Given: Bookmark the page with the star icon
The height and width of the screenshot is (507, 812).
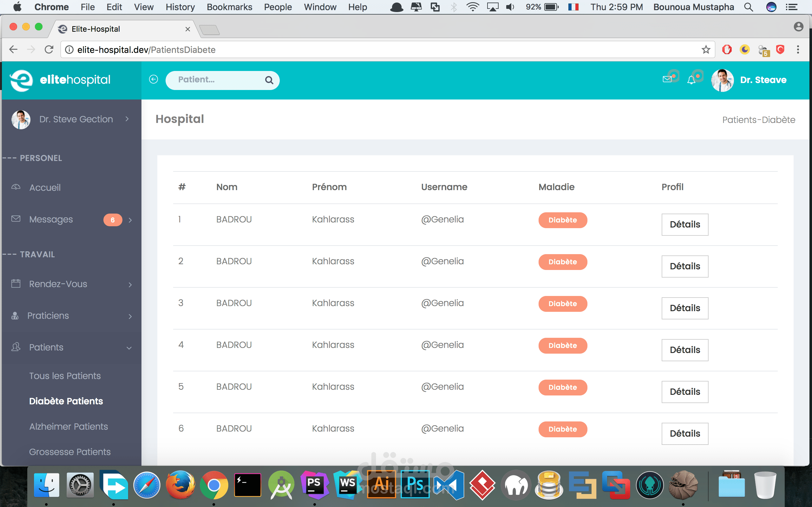Looking at the screenshot, I should click(706, 50).
